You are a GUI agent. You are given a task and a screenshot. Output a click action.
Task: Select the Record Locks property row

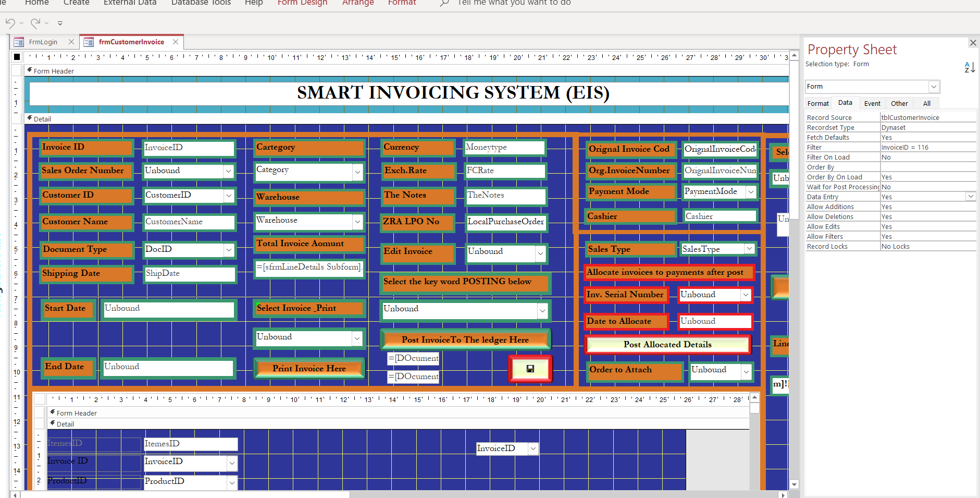click(x=890, y=246)
